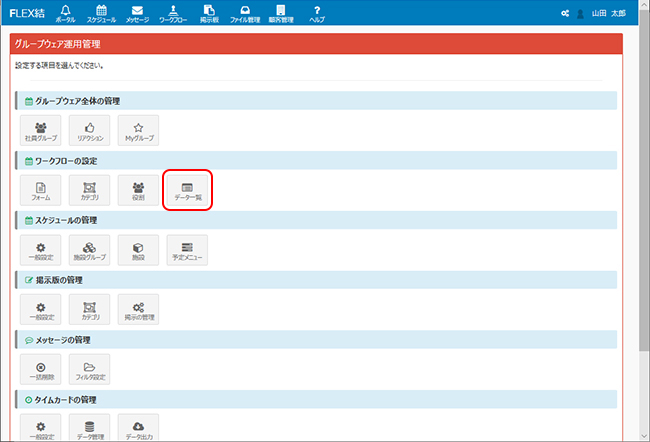Viewport: 650px width, 442px height.
Task: Click the user name 山田 太郎
Action: click(x=609, y=13)
